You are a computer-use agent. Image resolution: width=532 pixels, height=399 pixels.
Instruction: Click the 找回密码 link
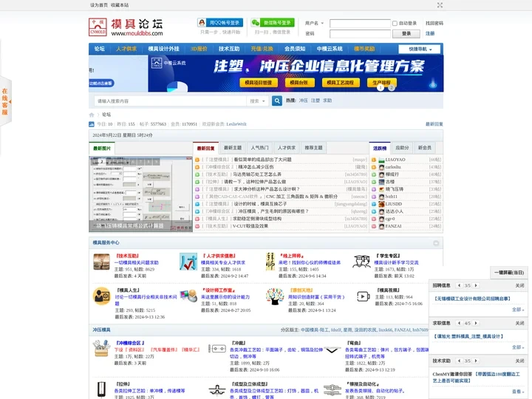[x=434, y=24]
